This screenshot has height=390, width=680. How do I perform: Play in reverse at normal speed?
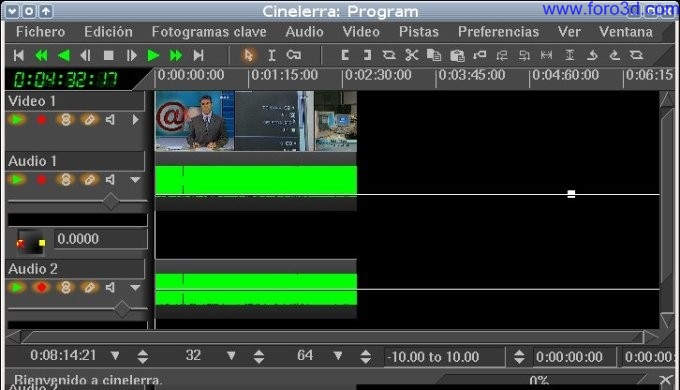[x=64, y=56]
